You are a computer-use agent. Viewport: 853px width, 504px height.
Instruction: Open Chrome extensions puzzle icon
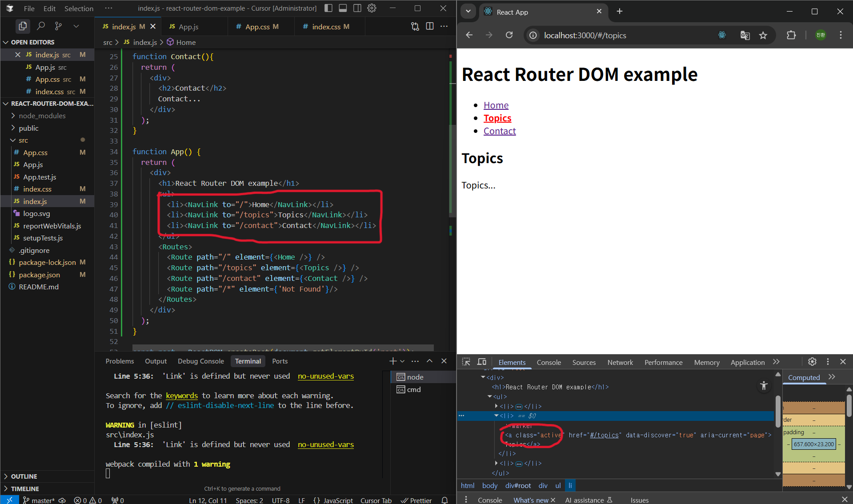[x=791, y=35]
